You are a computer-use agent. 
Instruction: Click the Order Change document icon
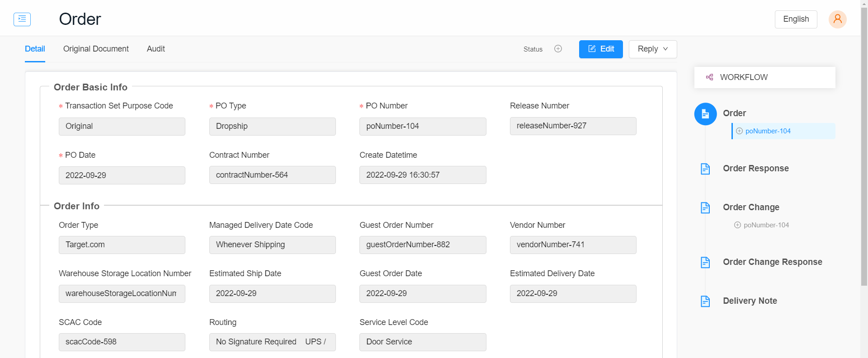click(x=705, y=207)
